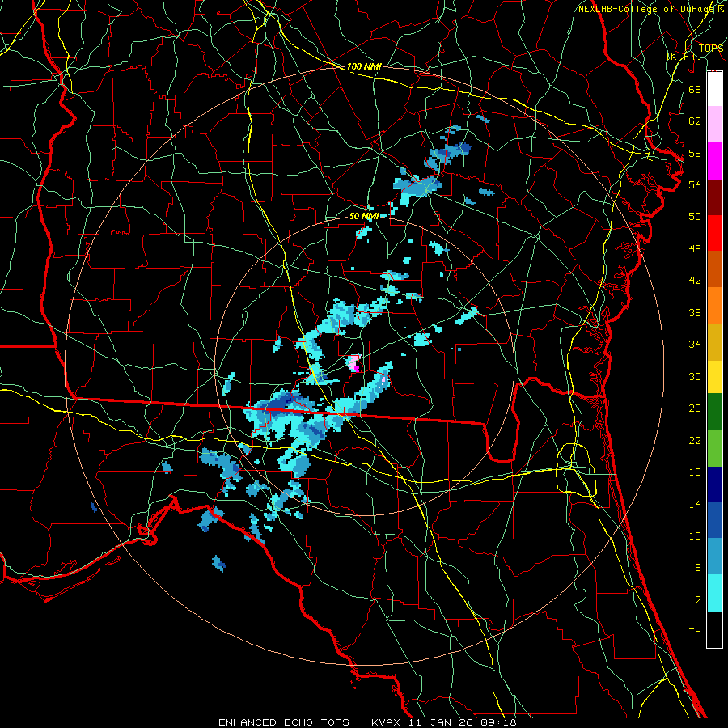Viewport: 728px width, 728px height.
Task: Click the 58 value on the legend scale
Action: 695,153
